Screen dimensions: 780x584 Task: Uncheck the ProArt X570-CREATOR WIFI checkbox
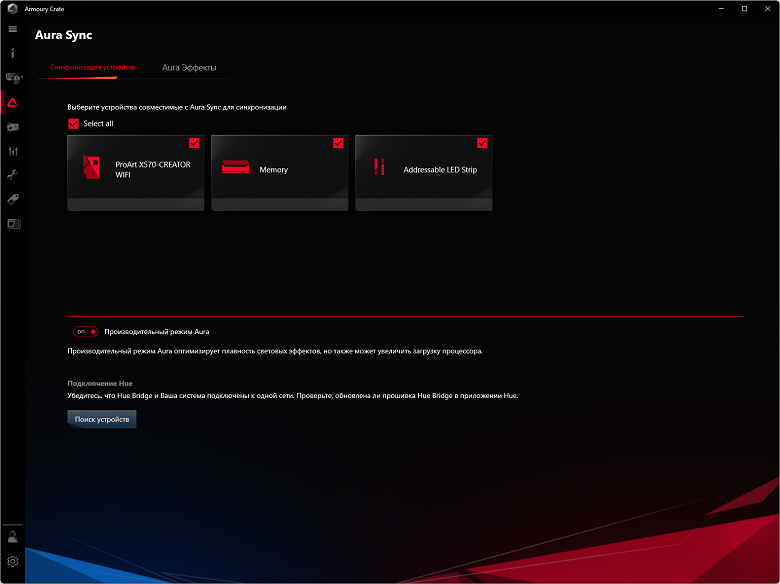pos(194,143)
